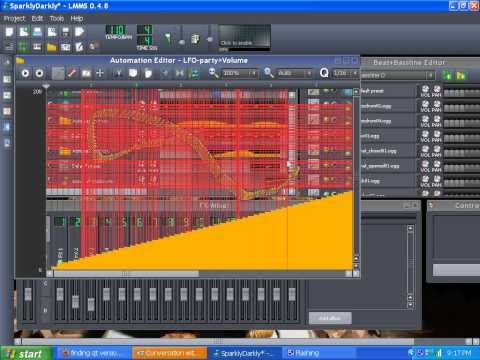
Task: Select the hihat_opened01.ogg track name
Action: (381, 166)
